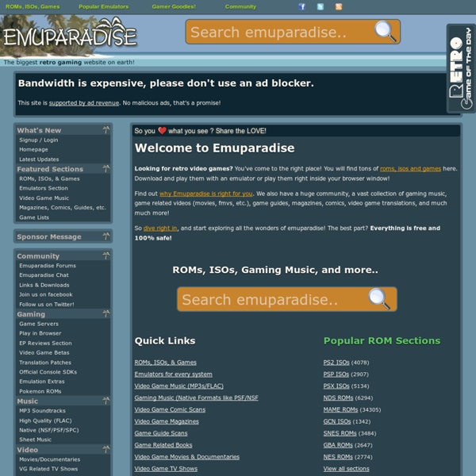Open Translation Patches link

pyautogui.click(x=45, y=363)
